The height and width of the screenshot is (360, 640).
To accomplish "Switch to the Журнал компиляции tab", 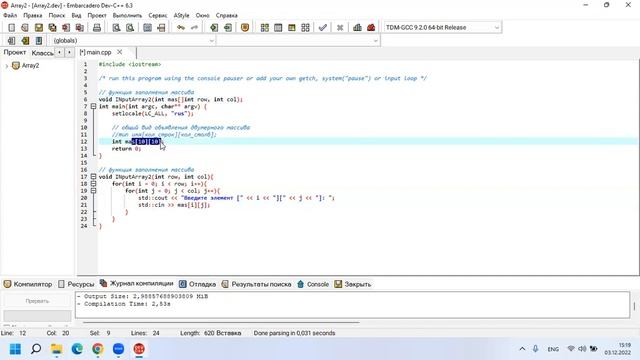I will (137, 283).
